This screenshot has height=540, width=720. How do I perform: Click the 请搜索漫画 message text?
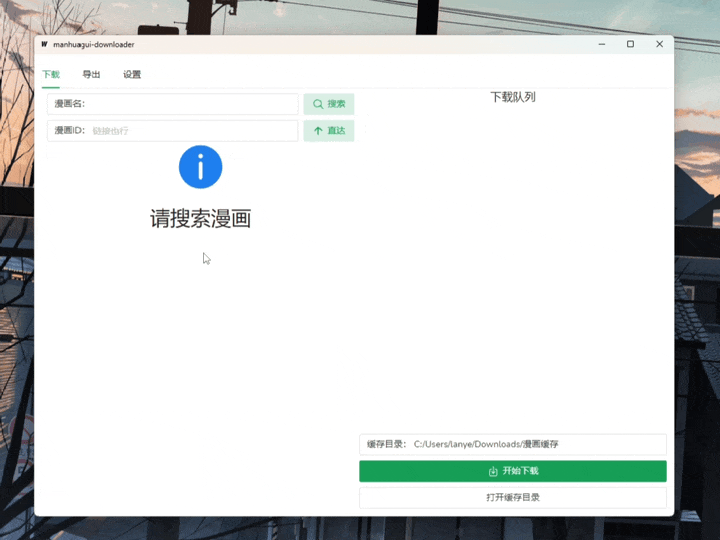pyautogui.click(x=201, y=219)
